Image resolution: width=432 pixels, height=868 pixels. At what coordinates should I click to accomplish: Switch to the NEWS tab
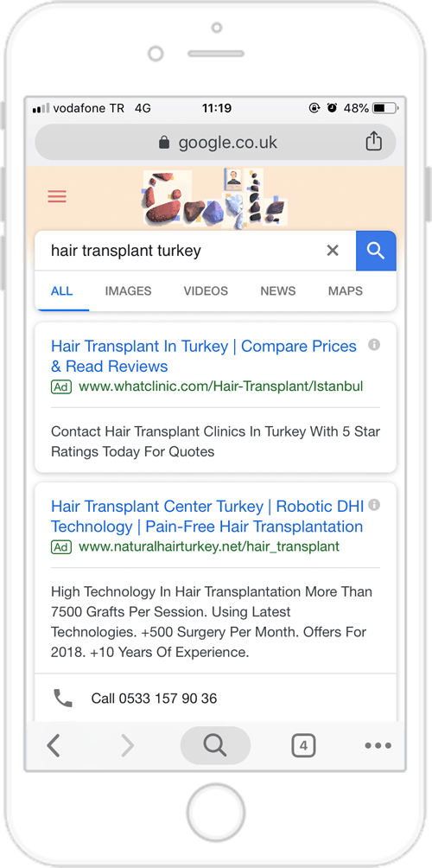[278, 291]
